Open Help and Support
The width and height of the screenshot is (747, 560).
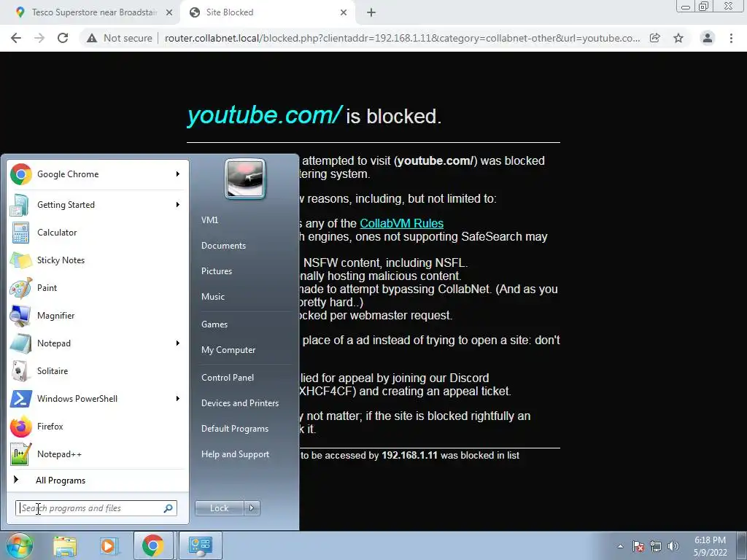[x=235, y=454]
